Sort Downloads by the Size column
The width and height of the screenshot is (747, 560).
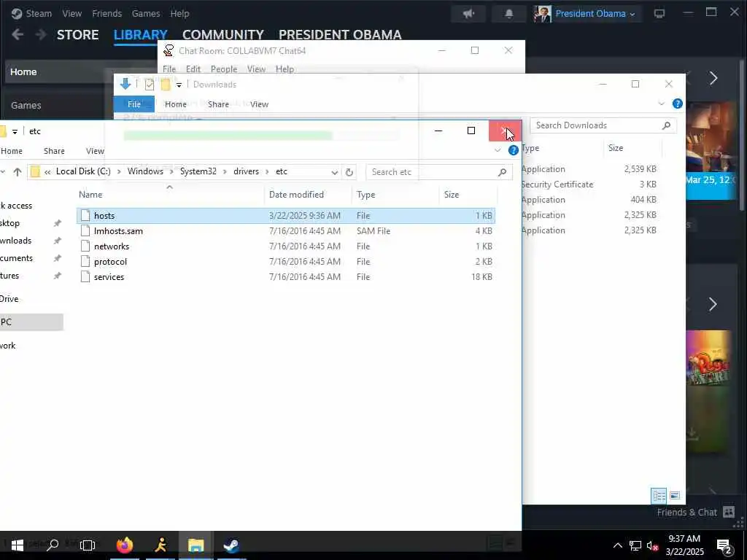pyautogui.click(x=616, y=148)
